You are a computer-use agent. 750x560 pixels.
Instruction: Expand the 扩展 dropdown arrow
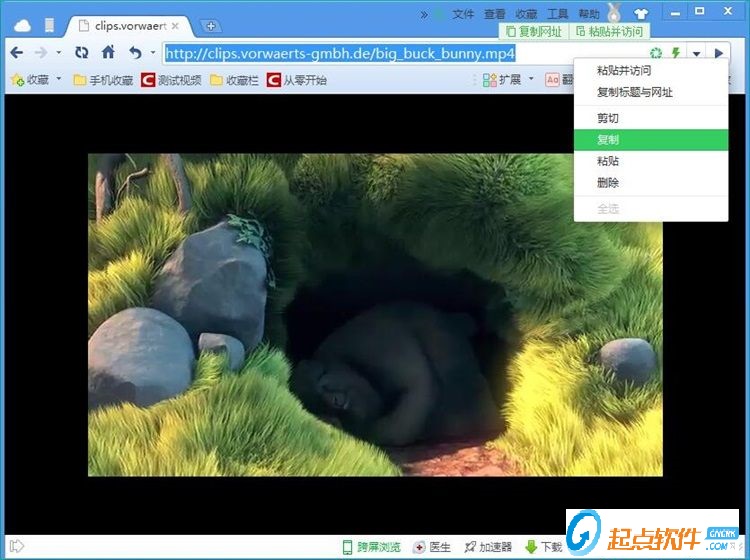coord(531,79)
